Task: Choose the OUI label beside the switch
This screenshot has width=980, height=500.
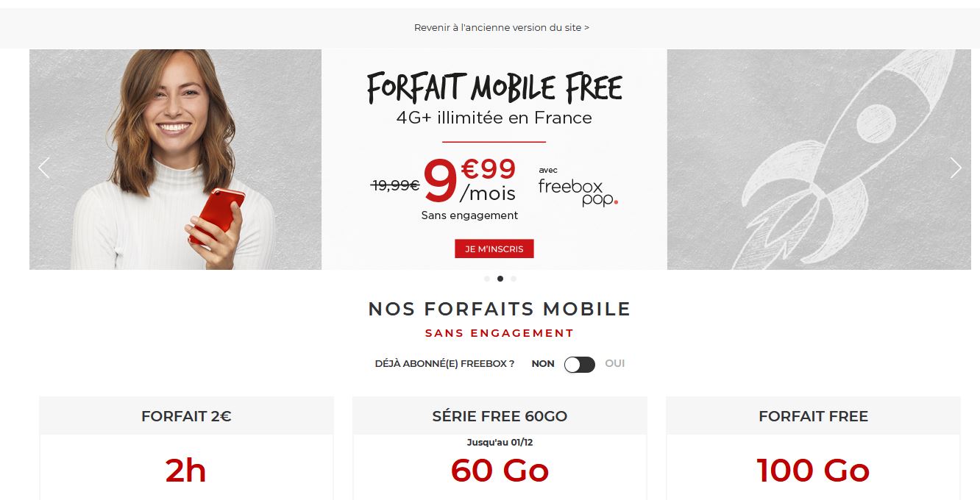Action: pos(615,363)
